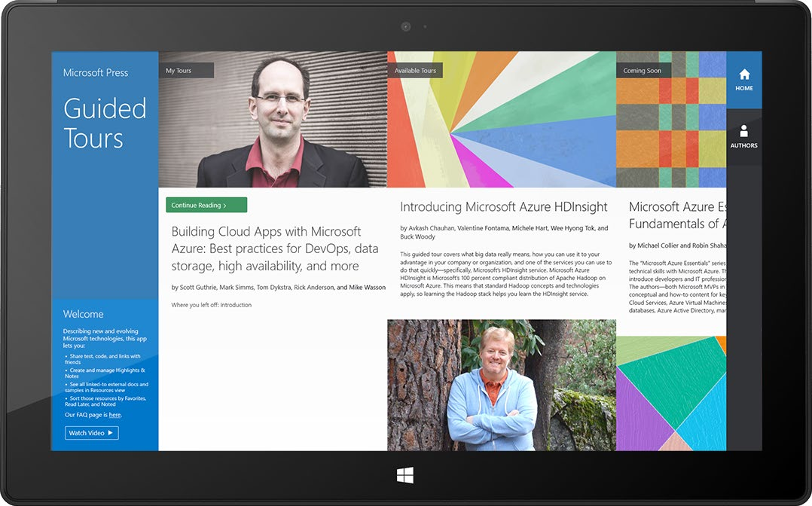
Task: Select the My Tours section label
Action: (x=179, y=71)
